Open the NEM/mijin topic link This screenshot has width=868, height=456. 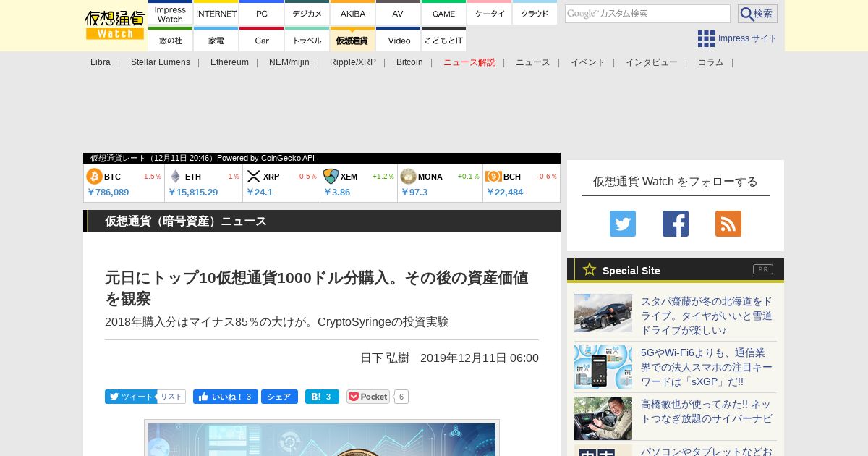[289, 62]
